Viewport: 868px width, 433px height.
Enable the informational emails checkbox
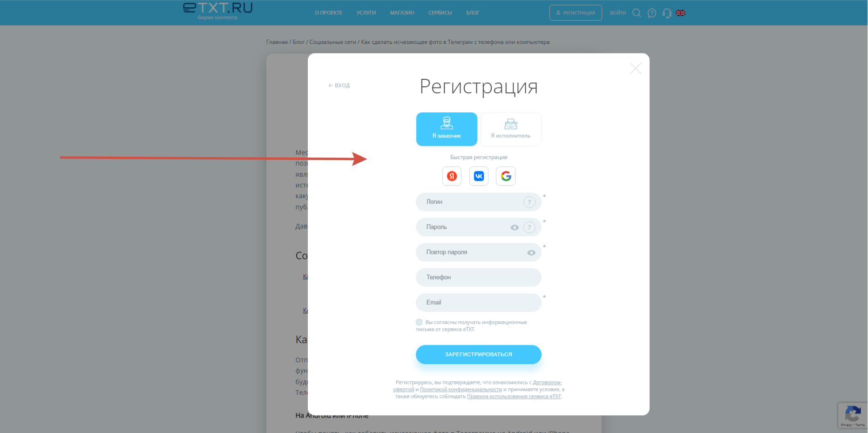(x=419, y=322)
